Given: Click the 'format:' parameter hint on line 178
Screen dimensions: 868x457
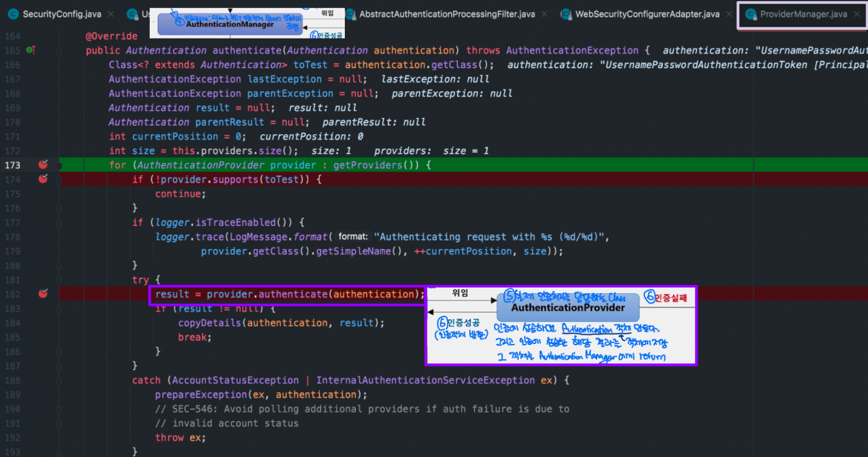Looking at the screenshot, I should pyautogui.click(x=354, y=237).
